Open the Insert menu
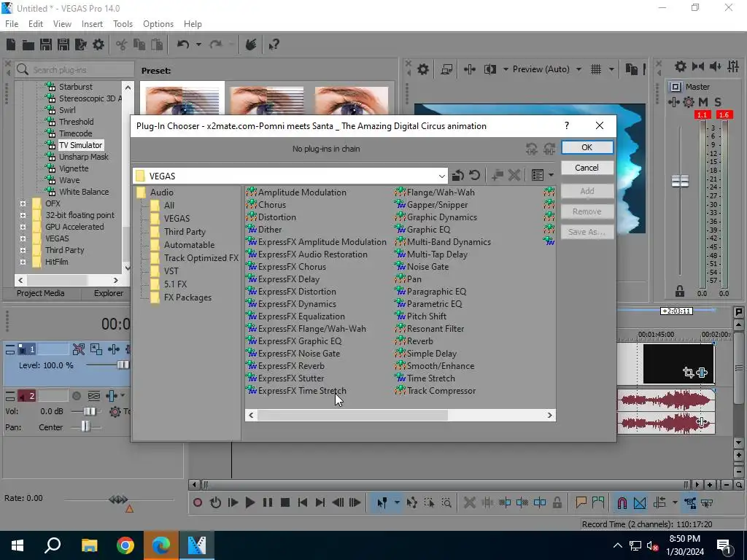This screenshot has width=747, height=560. [92, 24]
